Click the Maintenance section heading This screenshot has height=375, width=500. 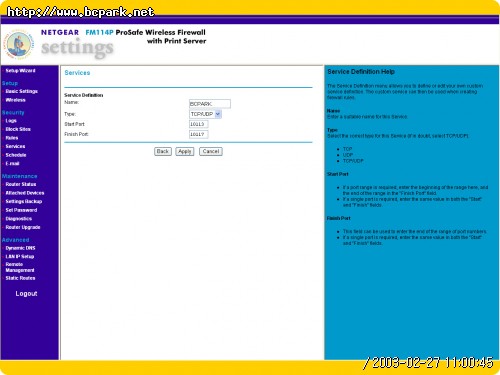[x=19, y=176]
